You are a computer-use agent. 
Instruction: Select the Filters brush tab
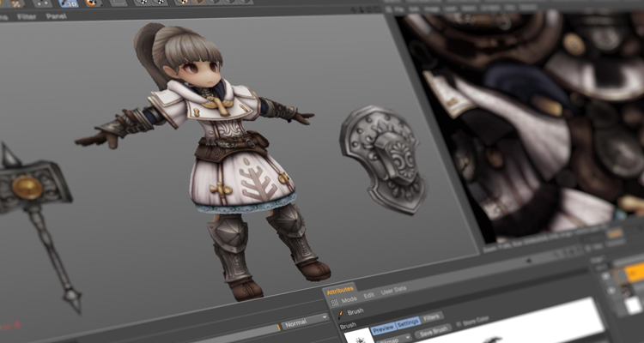(x=432, y=316)
